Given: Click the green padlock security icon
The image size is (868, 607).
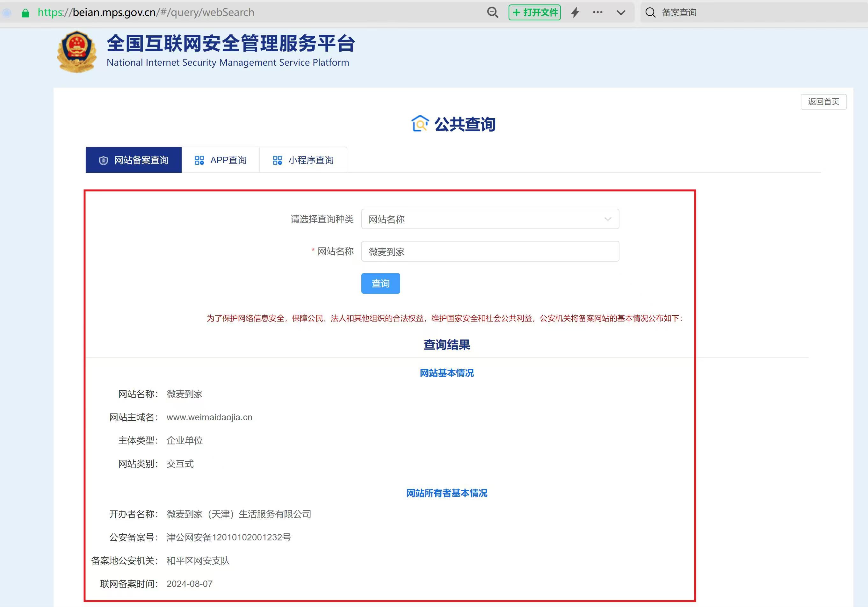Looking at the screenshot, I should coord(25,13).
